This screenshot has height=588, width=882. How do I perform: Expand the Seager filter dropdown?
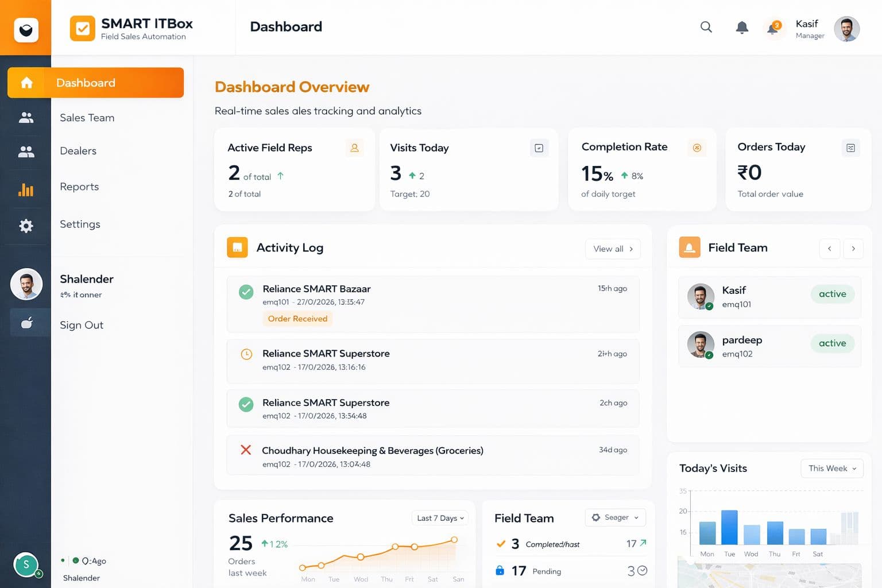tap(616, 517)
